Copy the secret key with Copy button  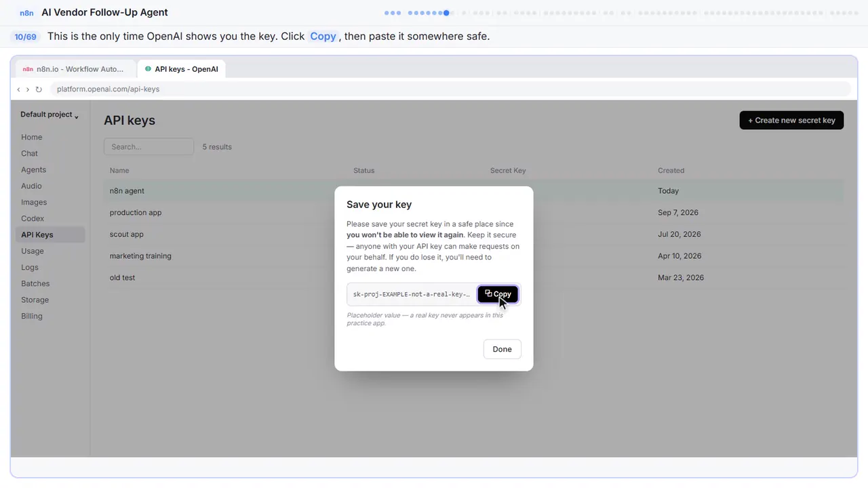[498, 294]
